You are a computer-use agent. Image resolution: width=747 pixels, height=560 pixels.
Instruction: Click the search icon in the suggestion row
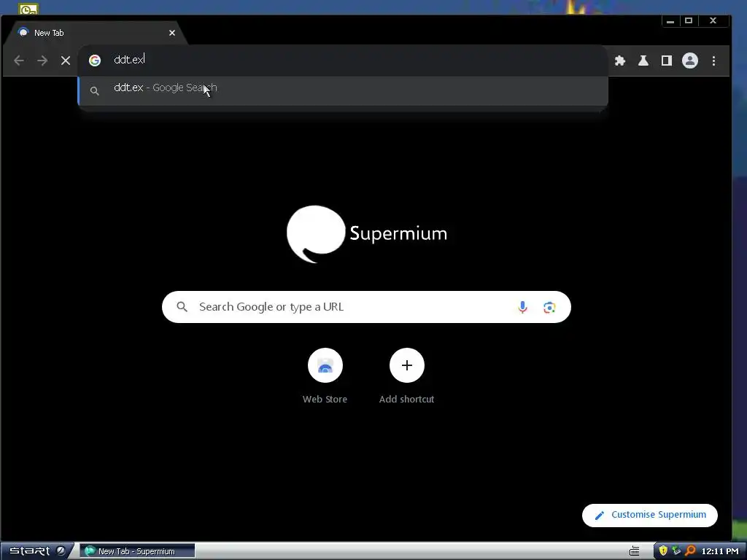[x=95, y=90]
